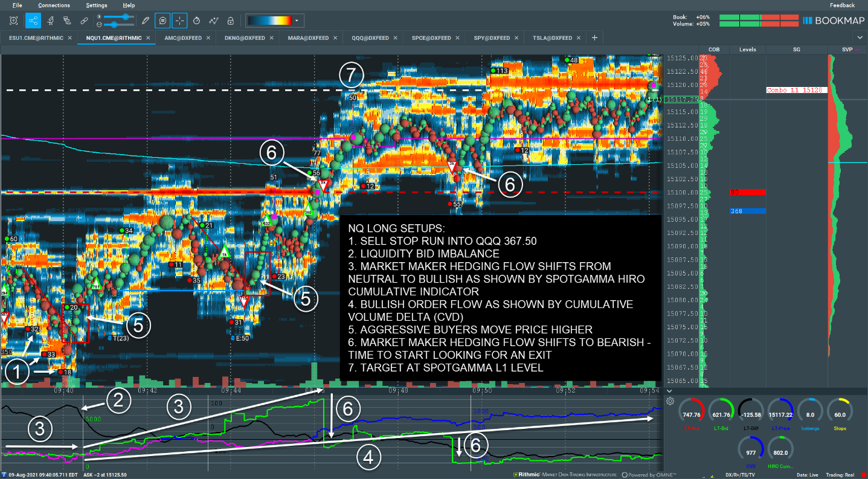The width and height of the screenshot is (868, 479).
Task: Click the Stops gauge widget
Action: tap(840, 415)
